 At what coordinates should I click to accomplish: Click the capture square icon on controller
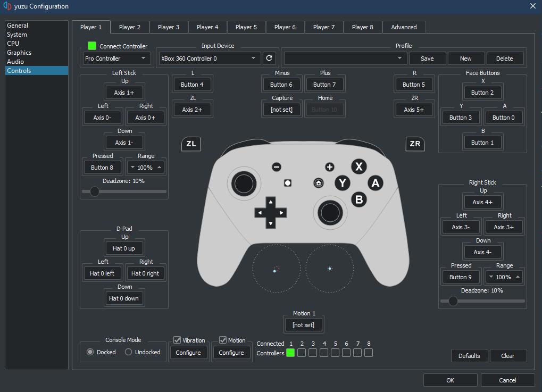[x=288, y=183]
